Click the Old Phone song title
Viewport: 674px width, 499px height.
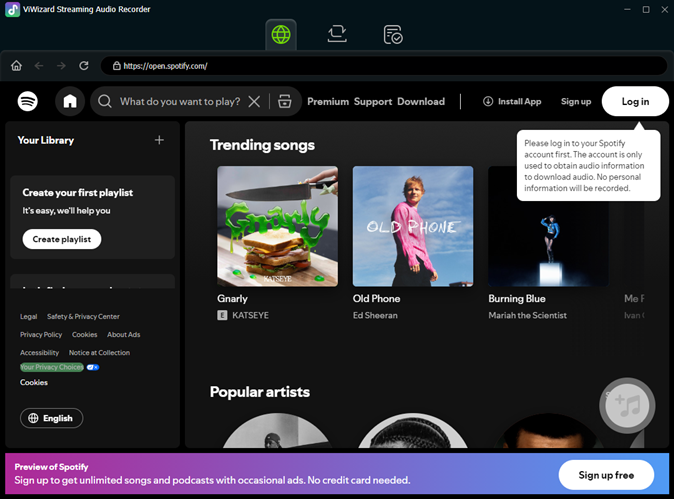(376, 299)
